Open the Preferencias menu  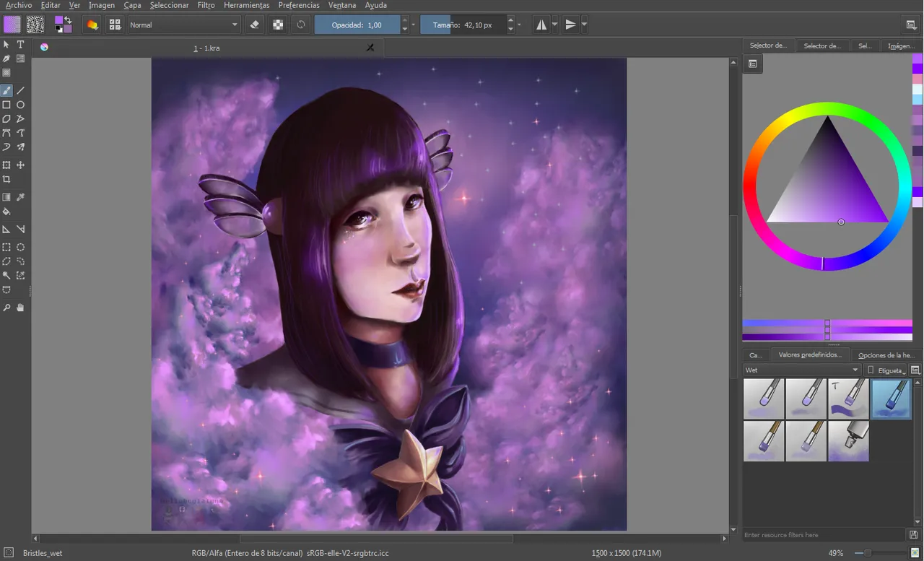click(299, 5)
